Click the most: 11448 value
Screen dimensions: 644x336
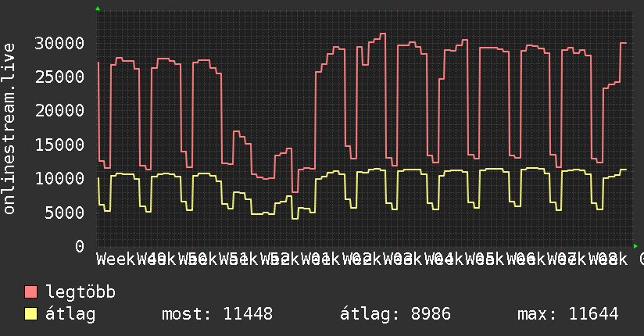[x=217, y=314]
